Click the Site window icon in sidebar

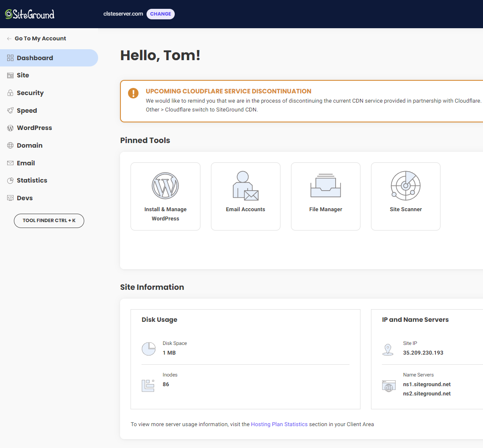point(10,75)
